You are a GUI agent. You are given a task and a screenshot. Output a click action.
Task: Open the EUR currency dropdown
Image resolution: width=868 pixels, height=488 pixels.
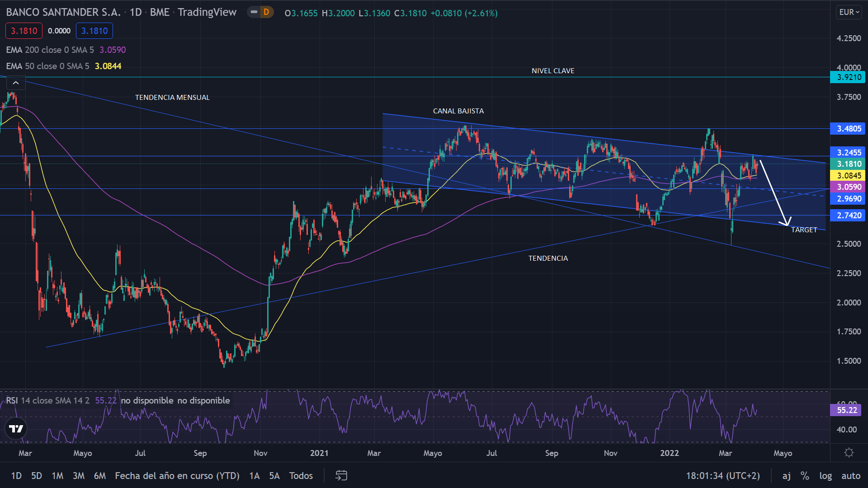(x=849, y=12)
